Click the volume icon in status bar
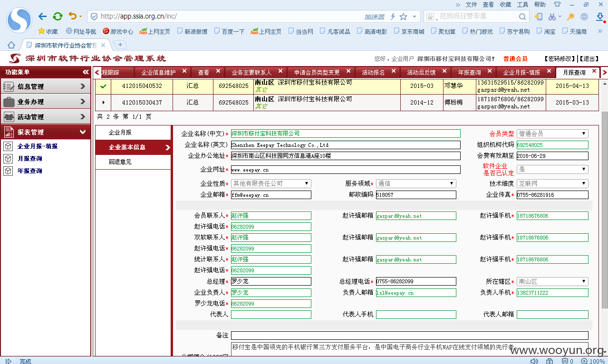 click(x=534, y=361)
